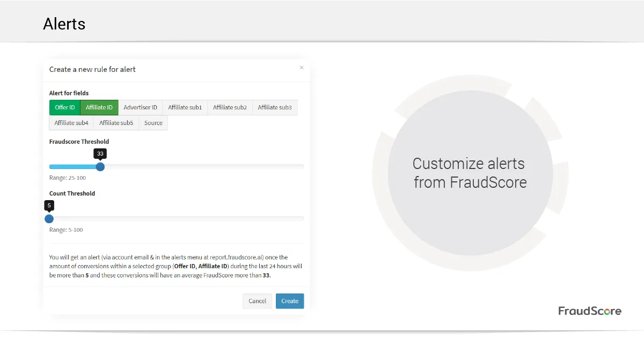Enable the Advertiser ID field

coord(140,107)
